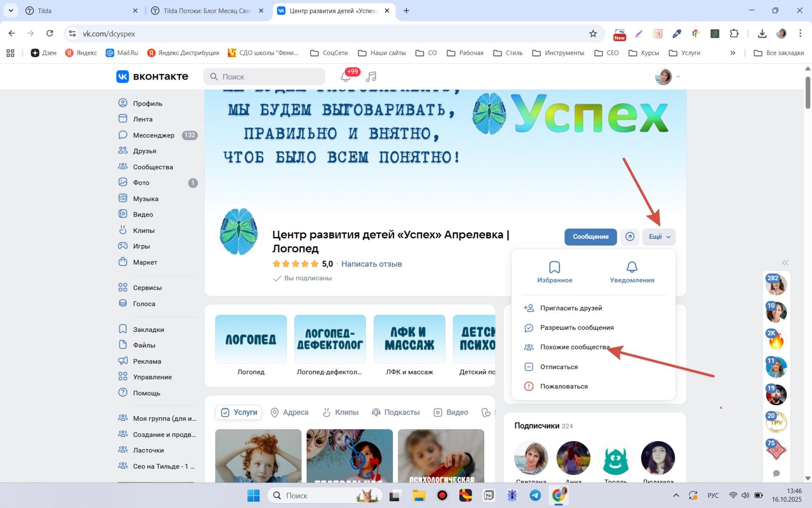Viewport: 812px width, 508px height.
Task: Add community to Избранное bookmark
Action: [554, 272]
